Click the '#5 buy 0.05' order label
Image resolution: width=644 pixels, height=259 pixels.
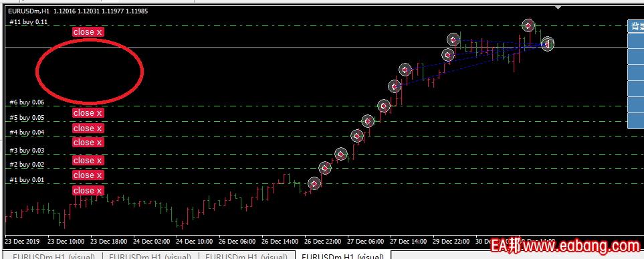[x=27, y=118]
